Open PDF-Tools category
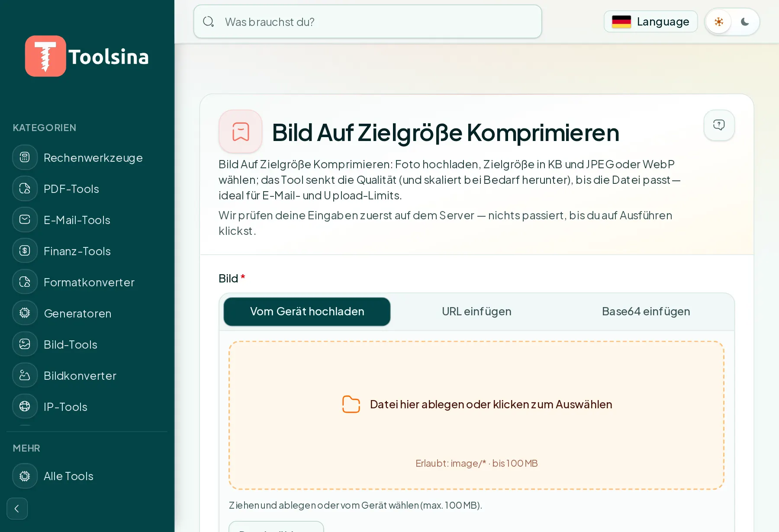 (87, 189)
